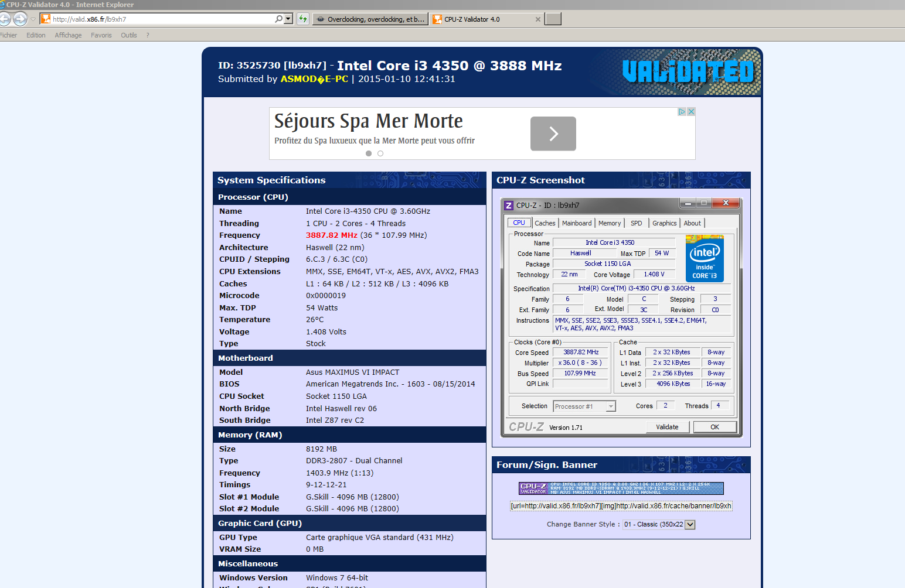Refresh the page with green arrows button
This screenshot has width=905, height=588.
(x=302, y=19)
